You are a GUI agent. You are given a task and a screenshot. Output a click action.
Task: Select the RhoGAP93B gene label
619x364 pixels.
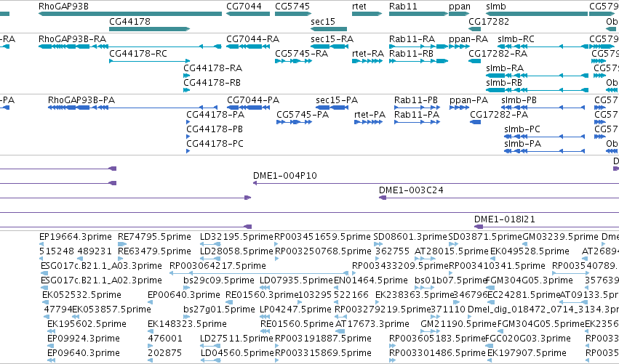coord(63,7)
